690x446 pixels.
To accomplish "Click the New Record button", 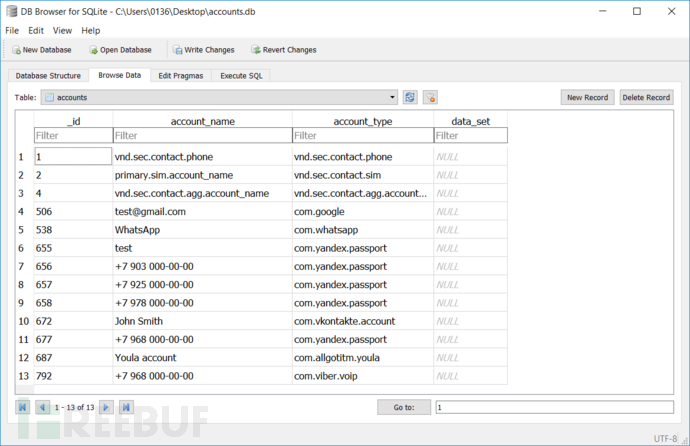I will pos(587,97).
